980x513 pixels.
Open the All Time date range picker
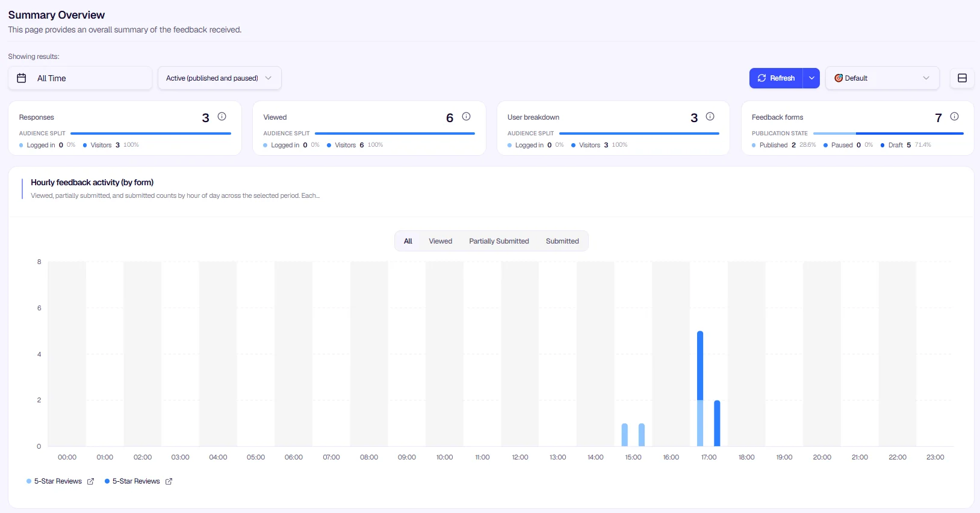[80, 78]
